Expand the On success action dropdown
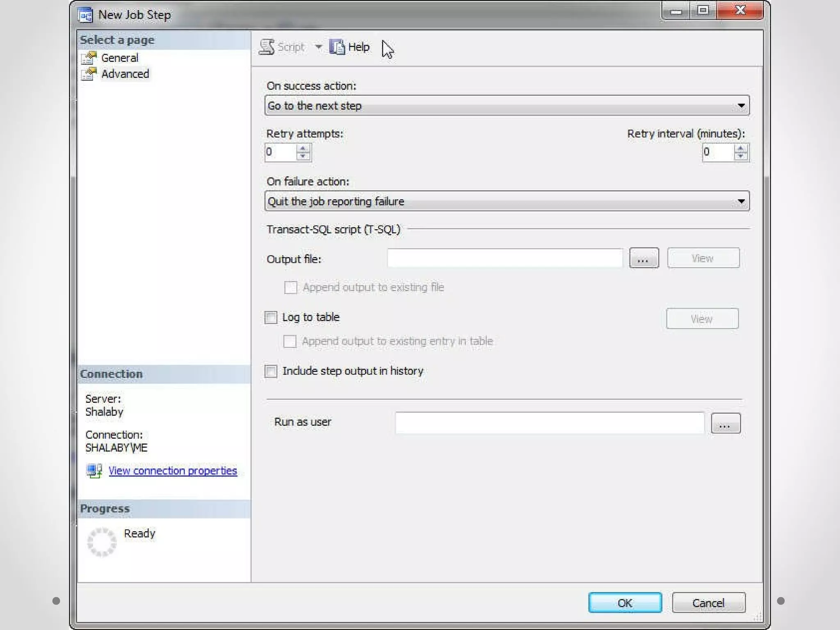 pos(741,106)
